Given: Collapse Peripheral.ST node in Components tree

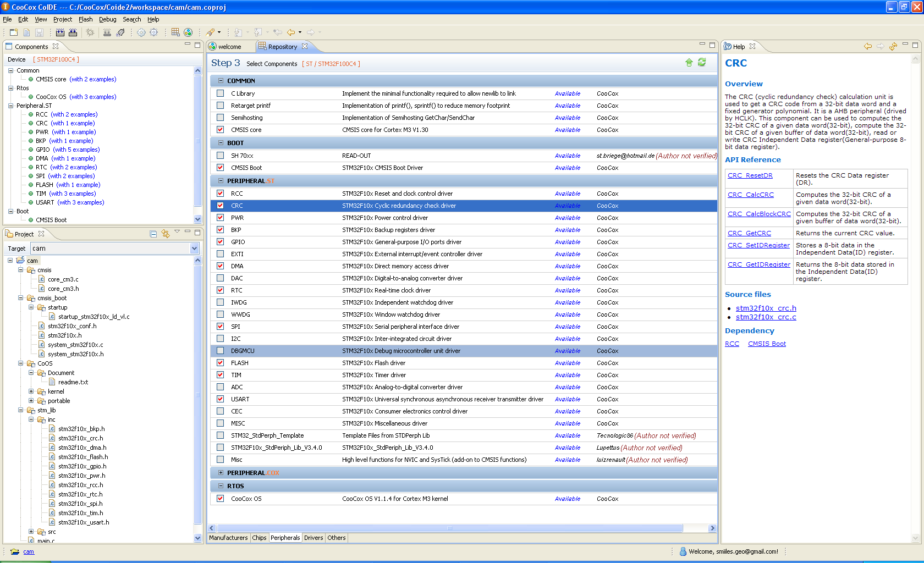Looking at the screenshot, I should coord(10,106).
